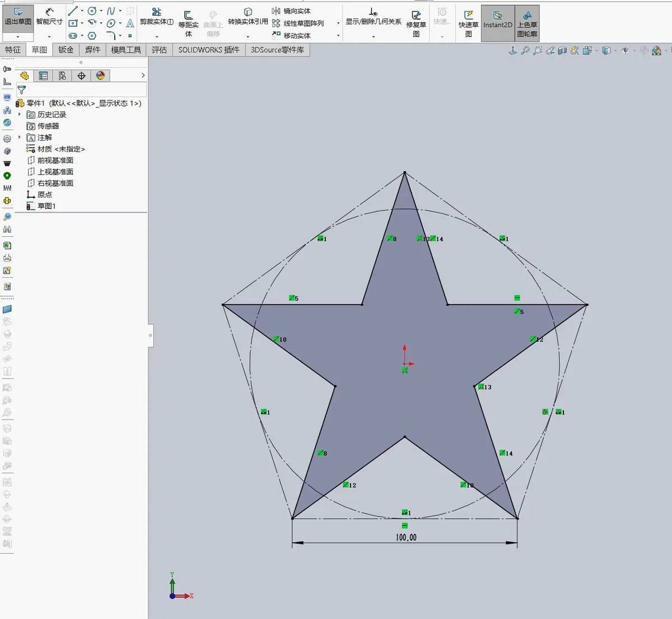
Task: Switch to the 焊件 tab
Action: coord(92,50)
